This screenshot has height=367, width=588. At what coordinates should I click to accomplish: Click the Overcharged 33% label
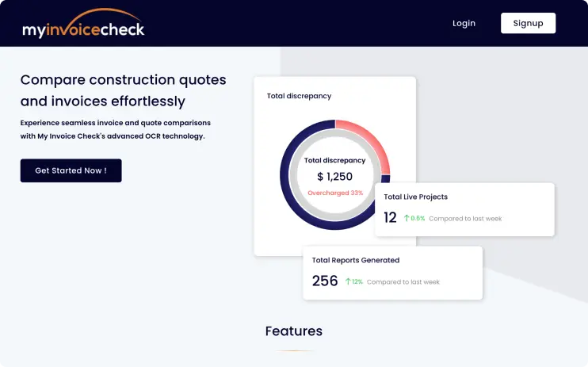tap(335, 193)
